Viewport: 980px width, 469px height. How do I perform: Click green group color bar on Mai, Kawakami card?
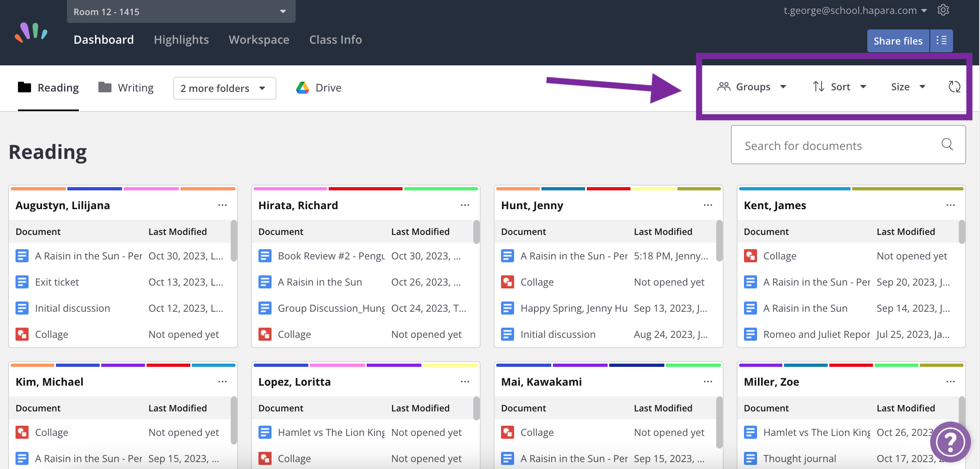(693, 365)
